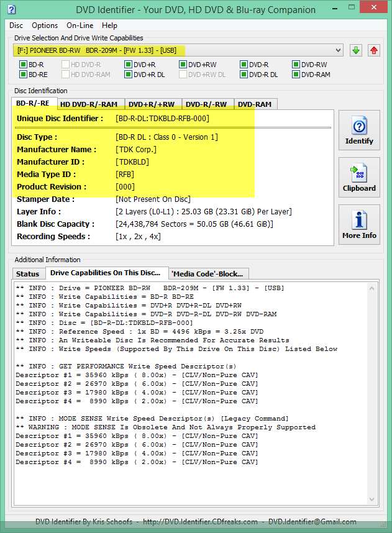
Task: Minimize the DVD Identifier window
Action: point(335,8)
